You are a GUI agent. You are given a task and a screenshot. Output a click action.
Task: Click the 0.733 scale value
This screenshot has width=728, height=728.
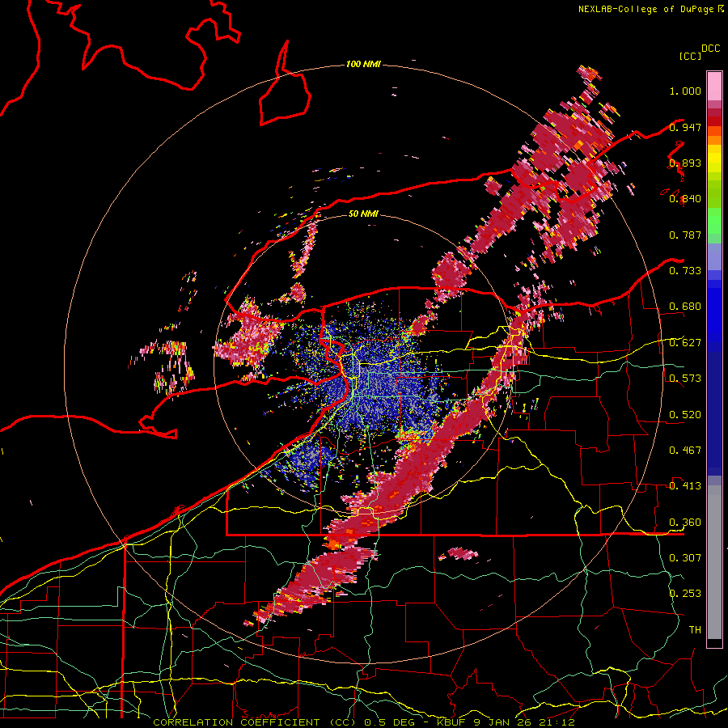[x=685, y=271]
